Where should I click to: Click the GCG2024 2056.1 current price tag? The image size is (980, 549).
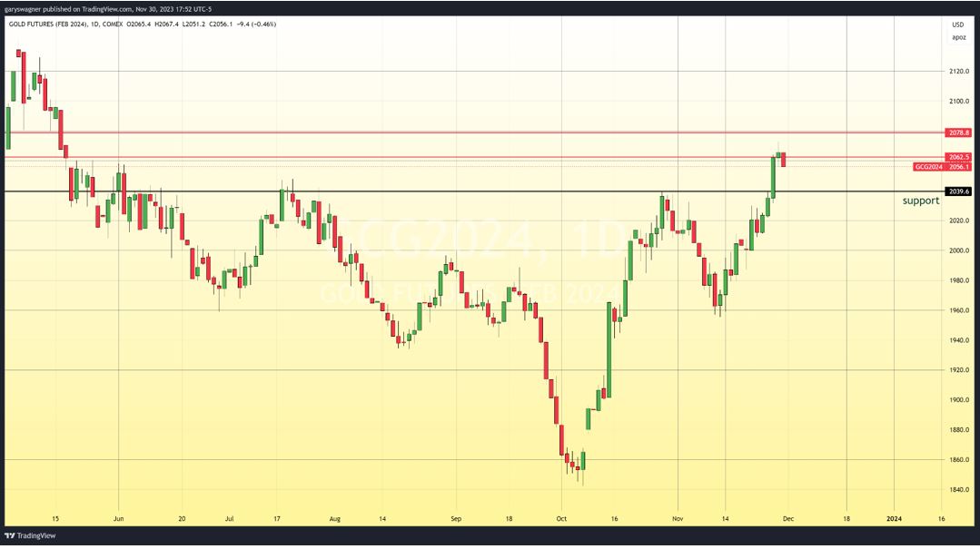pos(943,167)
